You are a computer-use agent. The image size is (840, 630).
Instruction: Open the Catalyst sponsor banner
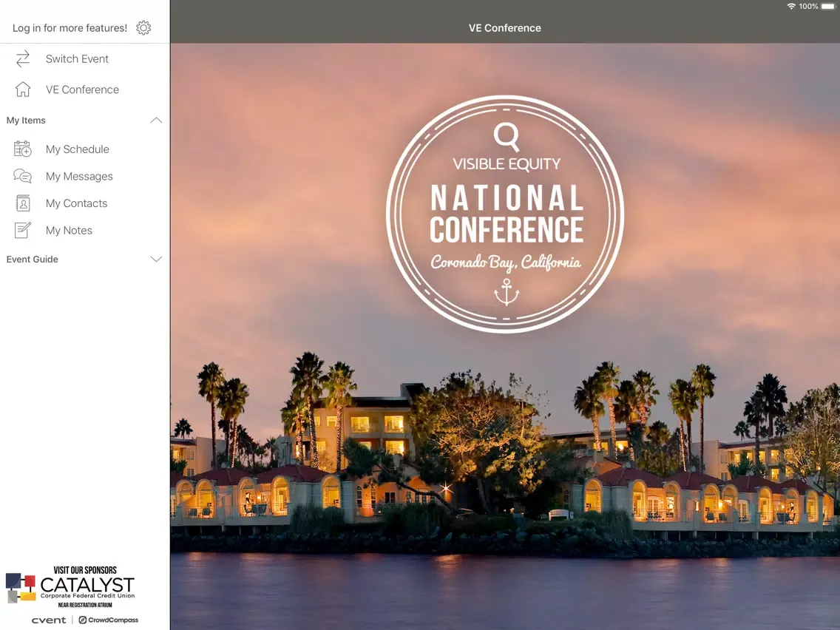[x=71, y=586]
